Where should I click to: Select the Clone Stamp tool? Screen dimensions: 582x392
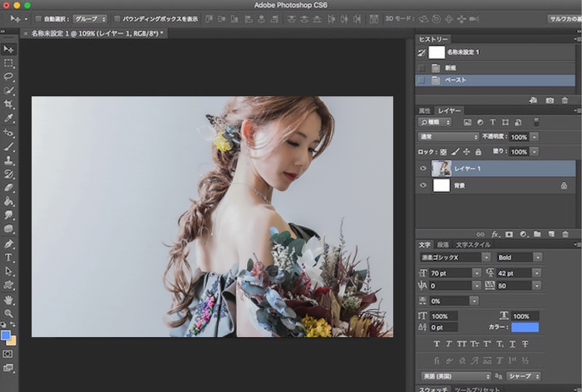(x=8, y=160)
